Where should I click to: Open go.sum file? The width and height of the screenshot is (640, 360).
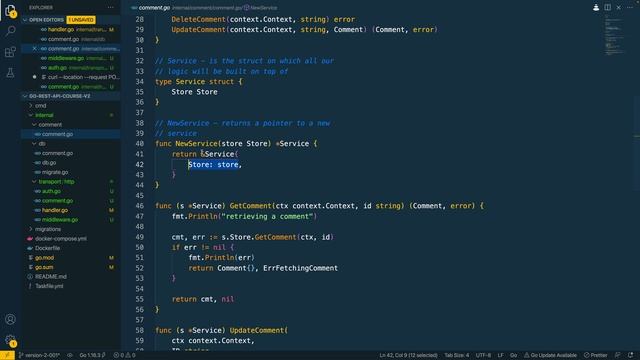(44, 267)
